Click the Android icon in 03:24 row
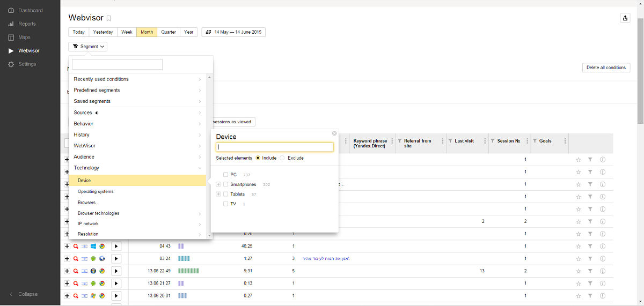The width and height of the screenshot is (644, 306). click(93, 259)
